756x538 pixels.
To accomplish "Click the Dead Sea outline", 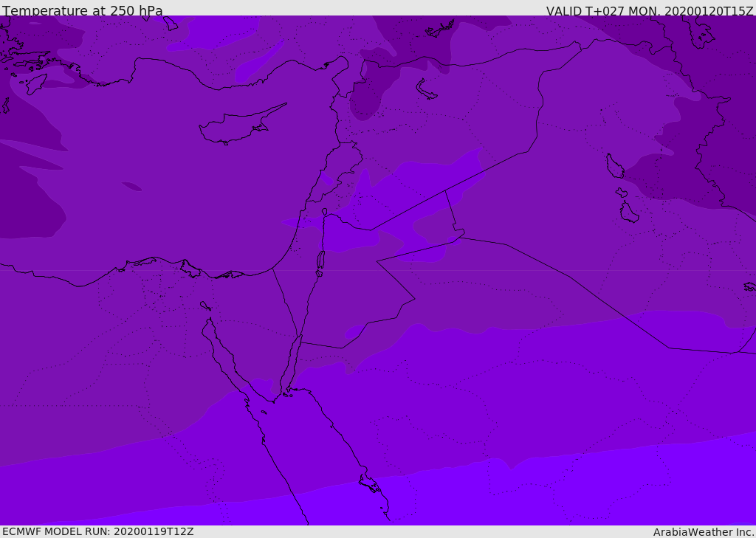I will 320,263.
